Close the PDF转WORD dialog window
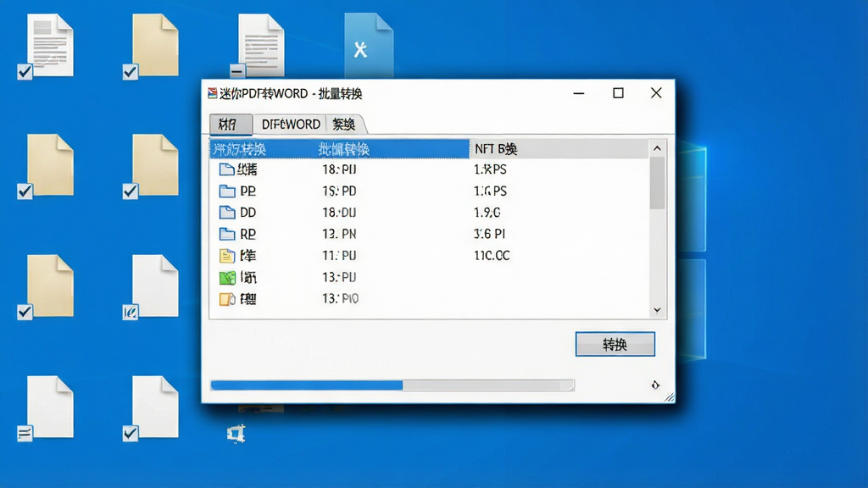The width and height of the screenshot is (868, 488). click(656, 93)
